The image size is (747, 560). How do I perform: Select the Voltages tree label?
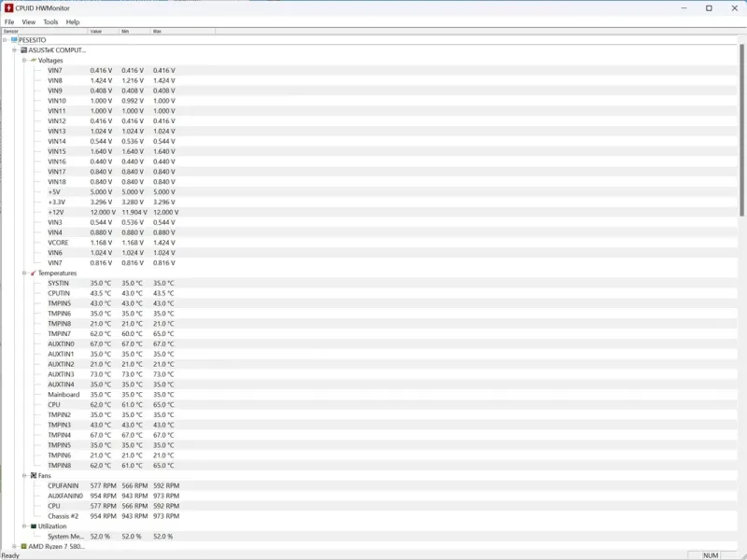click(50, 61)
